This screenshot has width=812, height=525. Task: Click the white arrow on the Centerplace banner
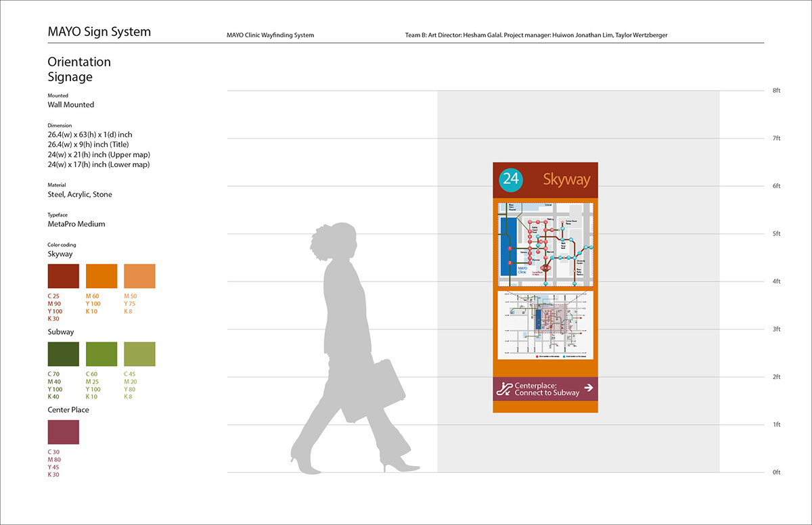click(x=589, y=388)
